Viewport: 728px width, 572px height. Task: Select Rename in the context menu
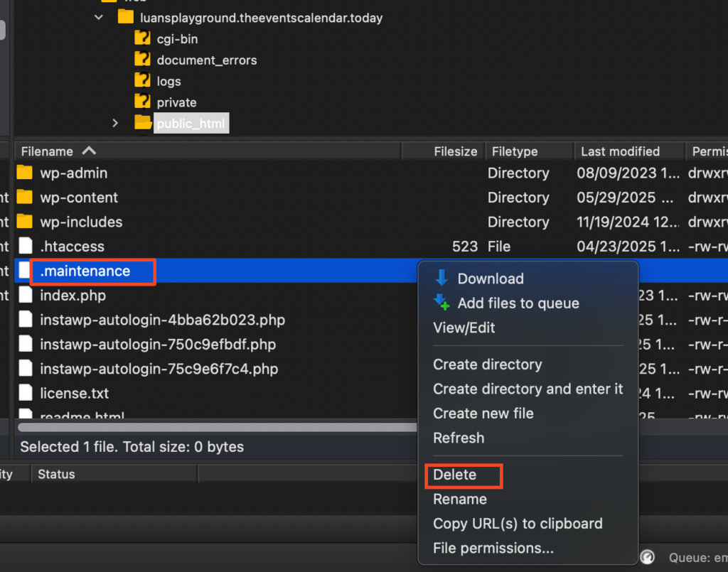pos(460,500)
